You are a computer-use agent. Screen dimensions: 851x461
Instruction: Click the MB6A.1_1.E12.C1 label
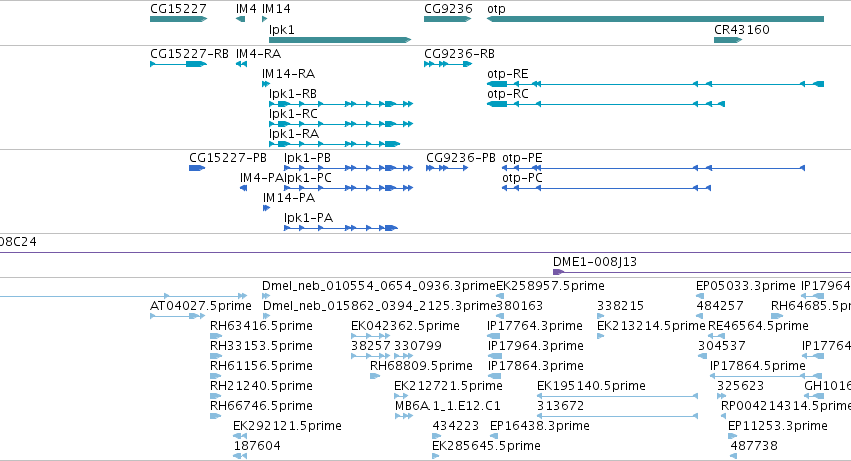pyautogui.click(x=448, y=407)
